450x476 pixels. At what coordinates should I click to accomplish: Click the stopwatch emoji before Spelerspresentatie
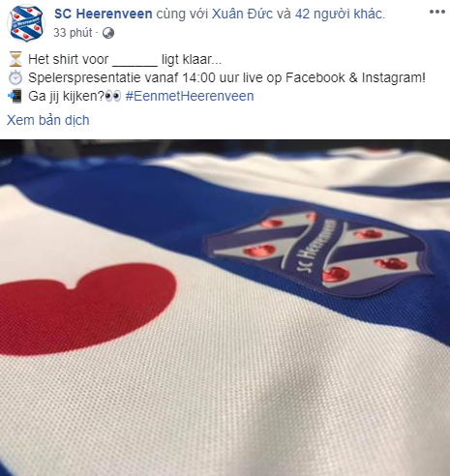15,77
